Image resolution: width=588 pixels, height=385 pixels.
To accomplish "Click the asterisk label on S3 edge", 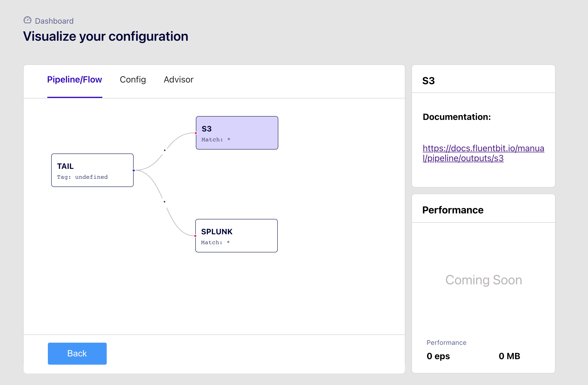I will pos(165,150).
